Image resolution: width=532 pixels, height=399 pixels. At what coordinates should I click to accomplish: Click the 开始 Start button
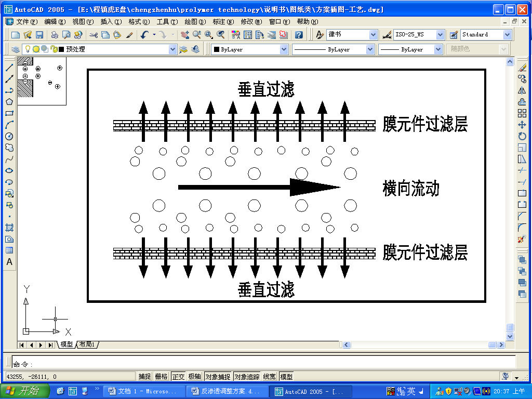pos(24,391)
